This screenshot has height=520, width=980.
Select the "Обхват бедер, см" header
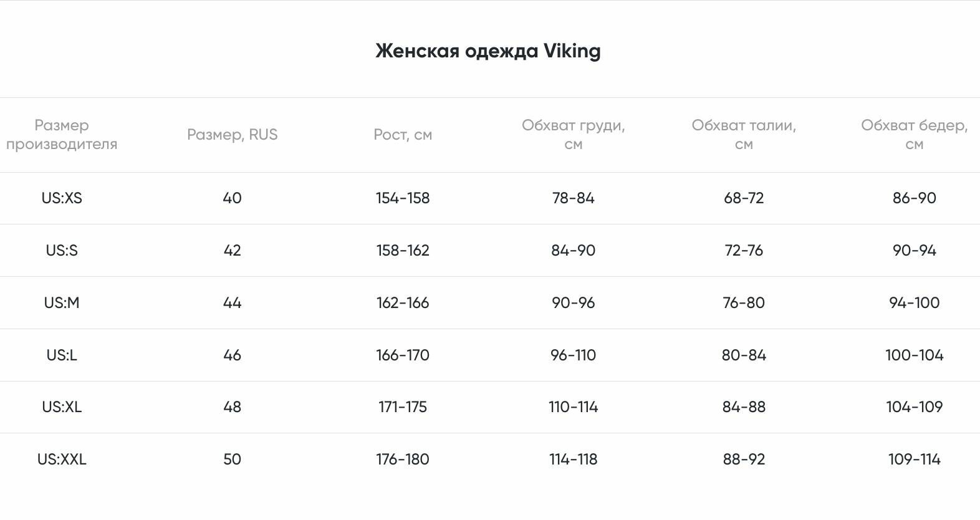[x=914, y=135]
